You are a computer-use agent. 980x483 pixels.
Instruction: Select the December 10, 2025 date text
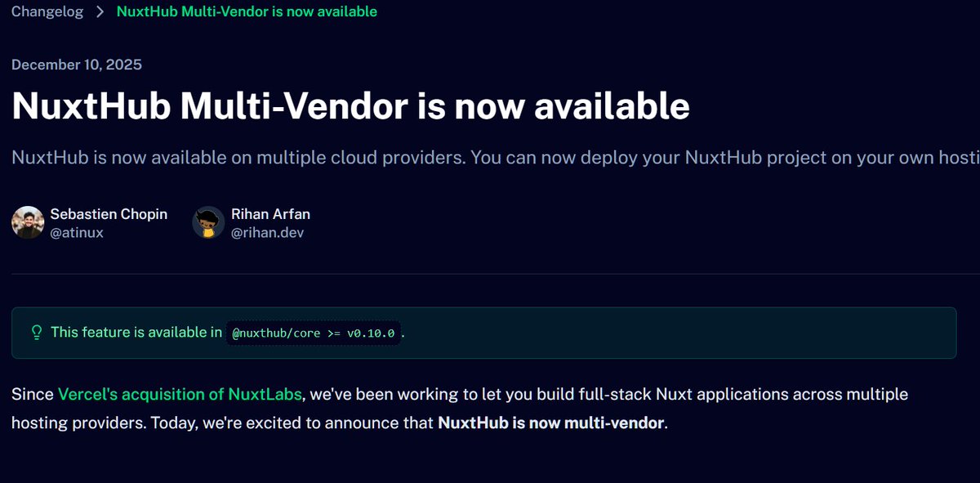[77, 65]
